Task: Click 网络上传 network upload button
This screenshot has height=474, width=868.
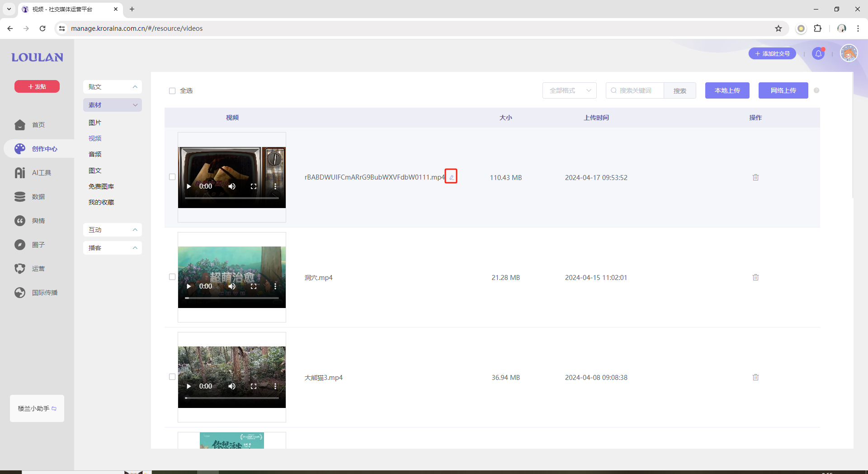Action: click(x=783, y=90)
